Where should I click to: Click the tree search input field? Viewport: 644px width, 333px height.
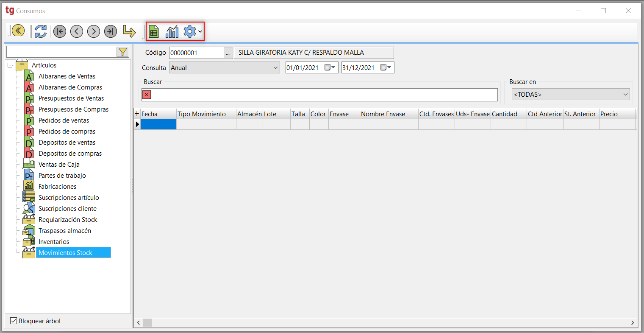(61, 52)
